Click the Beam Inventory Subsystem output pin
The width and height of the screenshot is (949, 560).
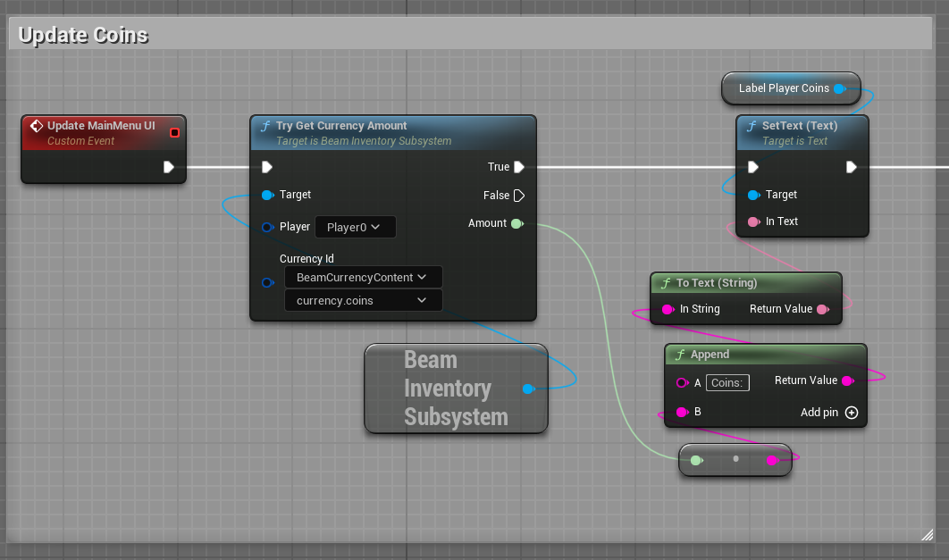528,389
